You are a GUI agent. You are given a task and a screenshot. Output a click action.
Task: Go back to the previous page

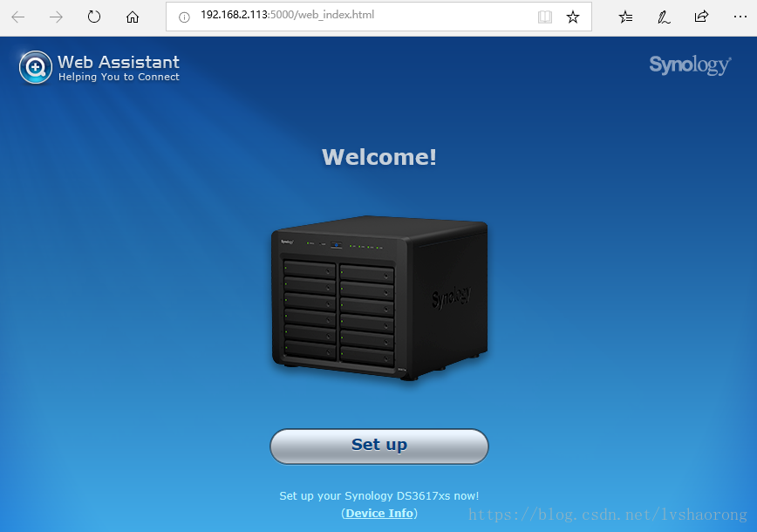pos(18,17)
